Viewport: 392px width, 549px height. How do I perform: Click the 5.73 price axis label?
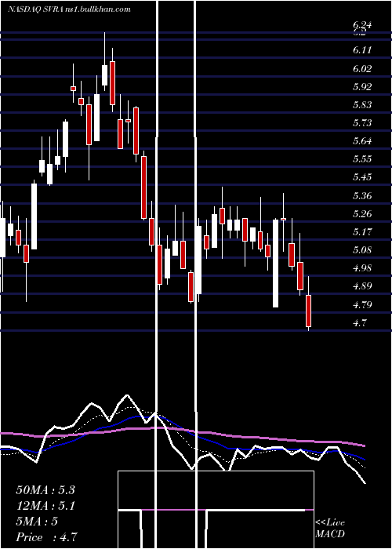click(x=362, y=123)
